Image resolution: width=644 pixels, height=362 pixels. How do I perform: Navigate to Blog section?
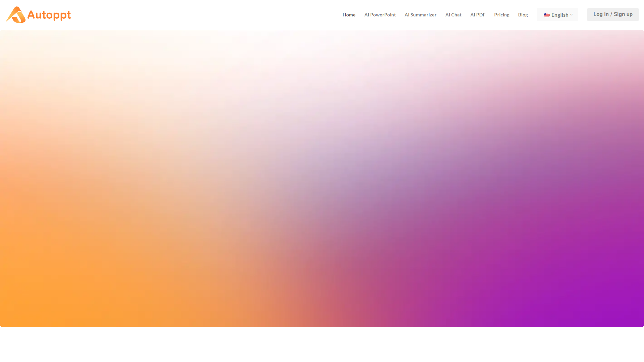coord(523,15)
